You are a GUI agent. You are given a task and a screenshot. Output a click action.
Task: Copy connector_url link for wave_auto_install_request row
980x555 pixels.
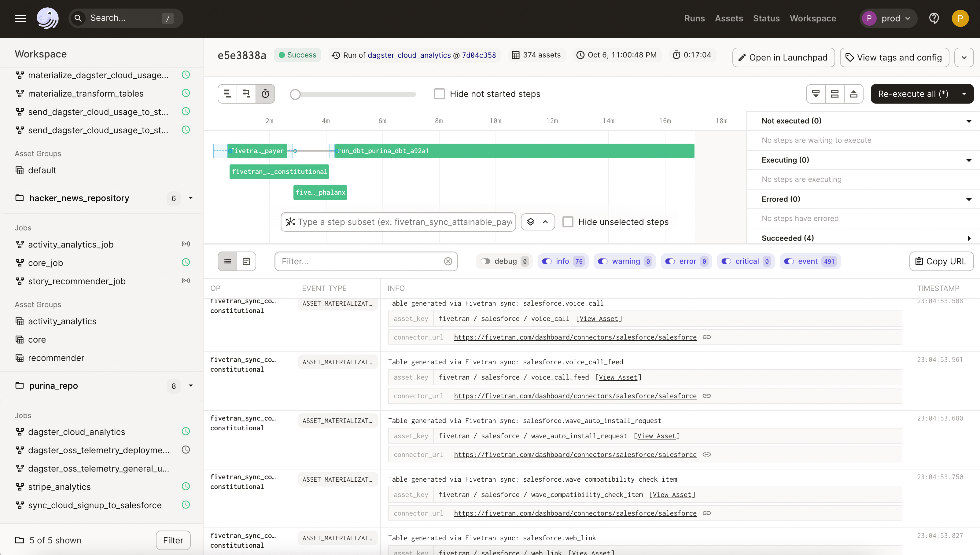point(707,454)
